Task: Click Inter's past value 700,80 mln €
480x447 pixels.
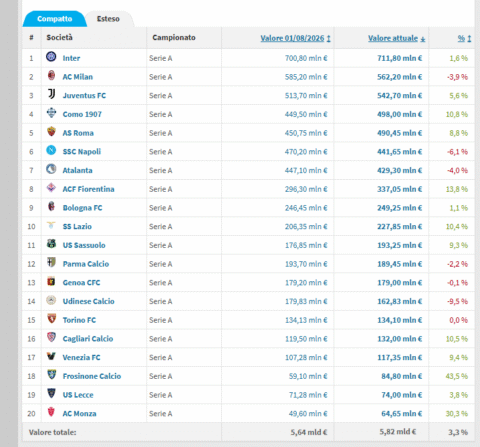Action: click(306, 58)
